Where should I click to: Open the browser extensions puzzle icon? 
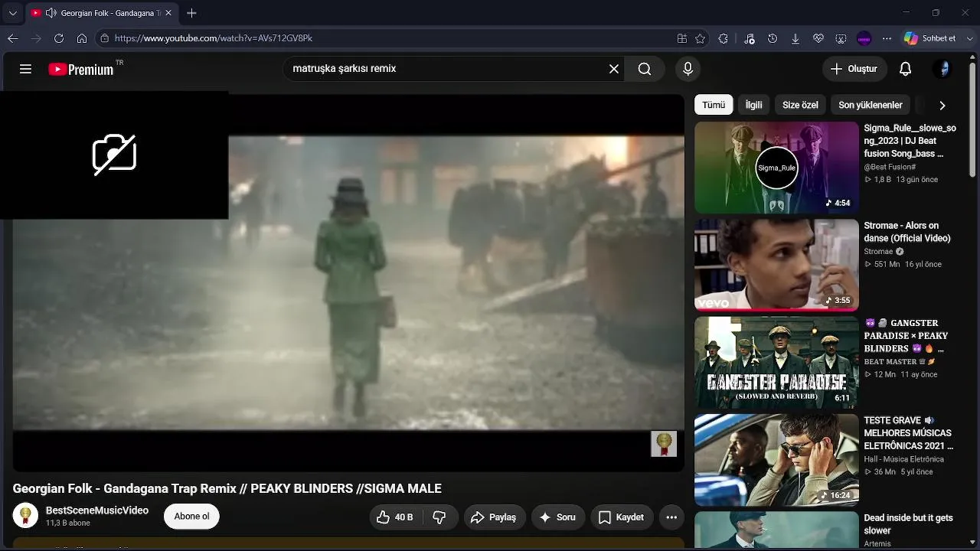[724, 38]
